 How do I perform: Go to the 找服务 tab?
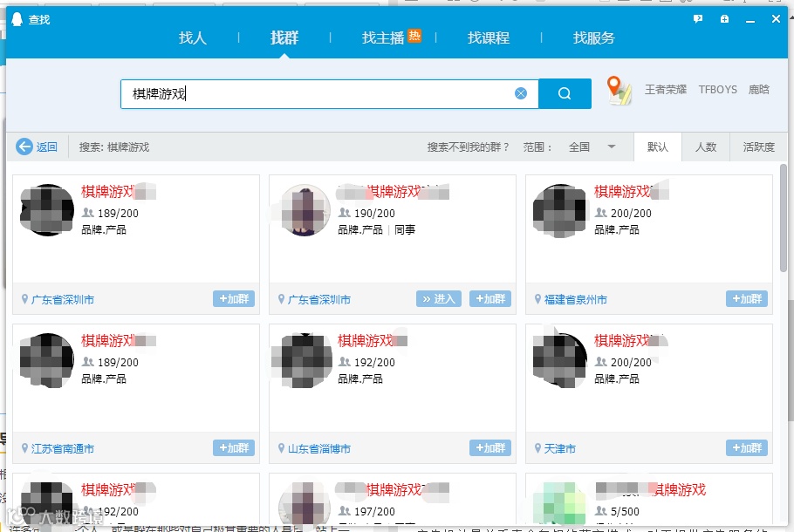(593, 38)
